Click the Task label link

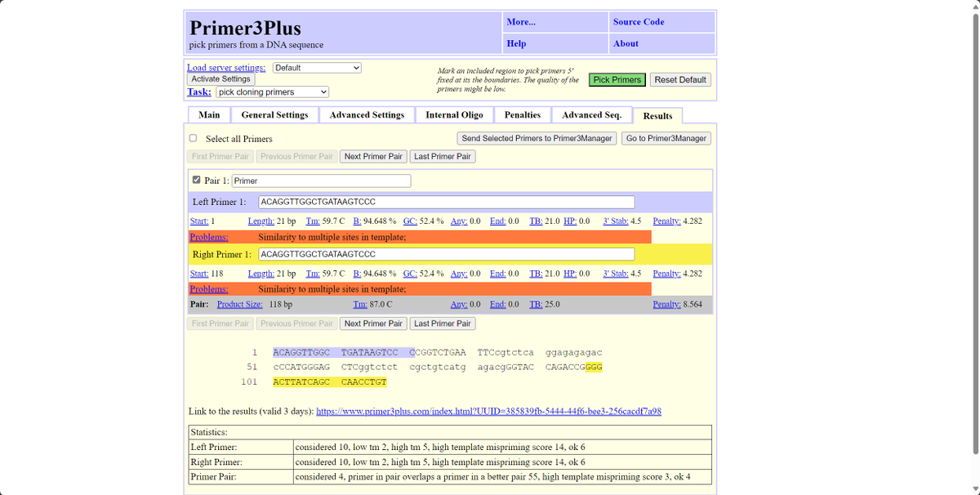[x=199, y=92]
